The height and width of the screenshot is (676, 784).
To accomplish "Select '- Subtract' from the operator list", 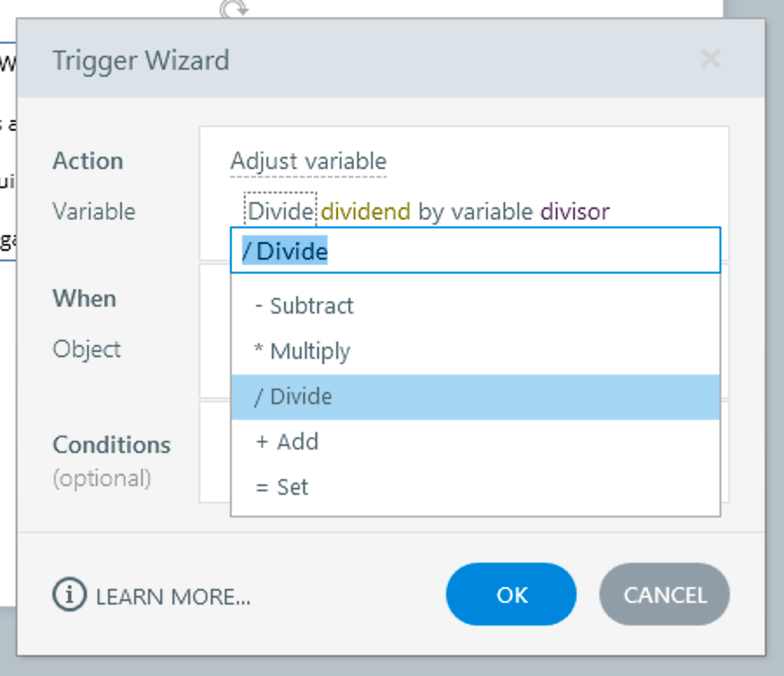I will point(304,306).
